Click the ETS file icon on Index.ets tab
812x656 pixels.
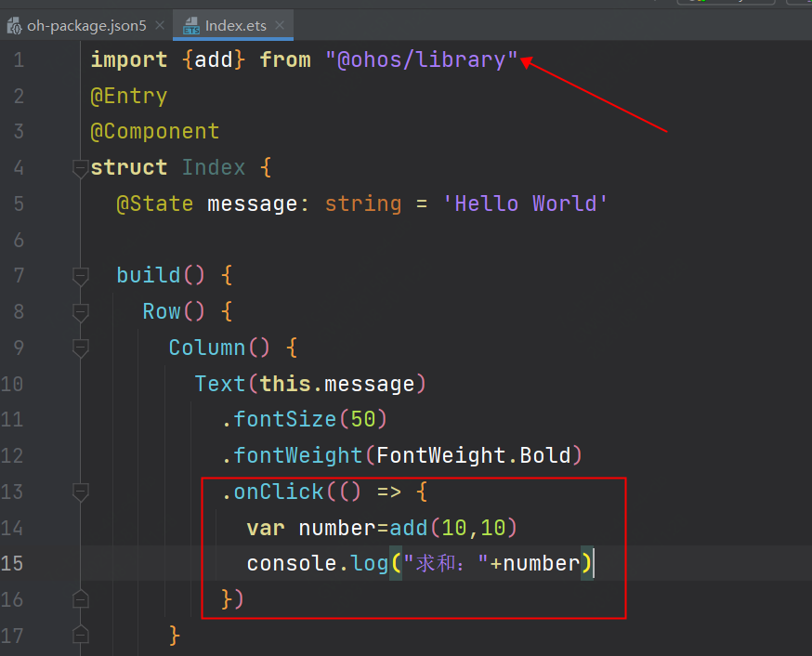coord(191,25)
